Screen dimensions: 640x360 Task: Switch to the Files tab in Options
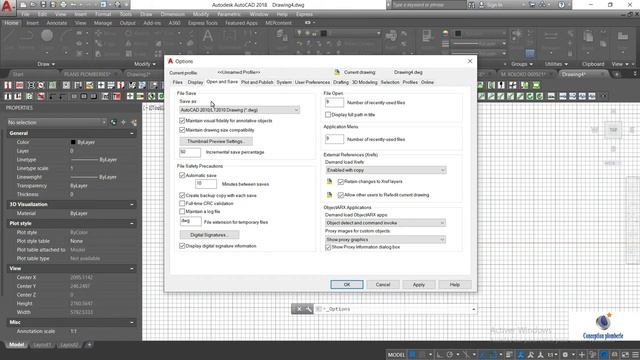(x=178, y=82)
